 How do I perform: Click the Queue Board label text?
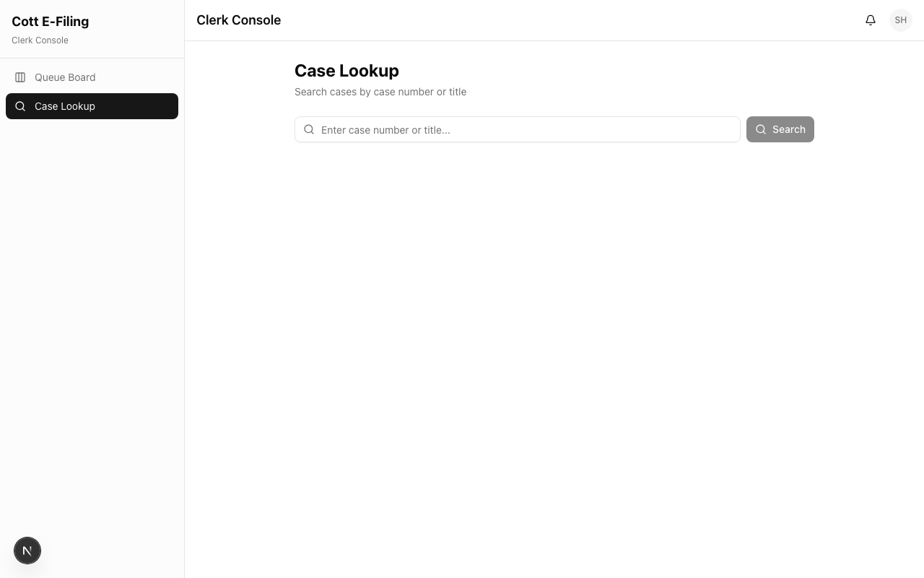pyautogui.click(x=65, y=77)
